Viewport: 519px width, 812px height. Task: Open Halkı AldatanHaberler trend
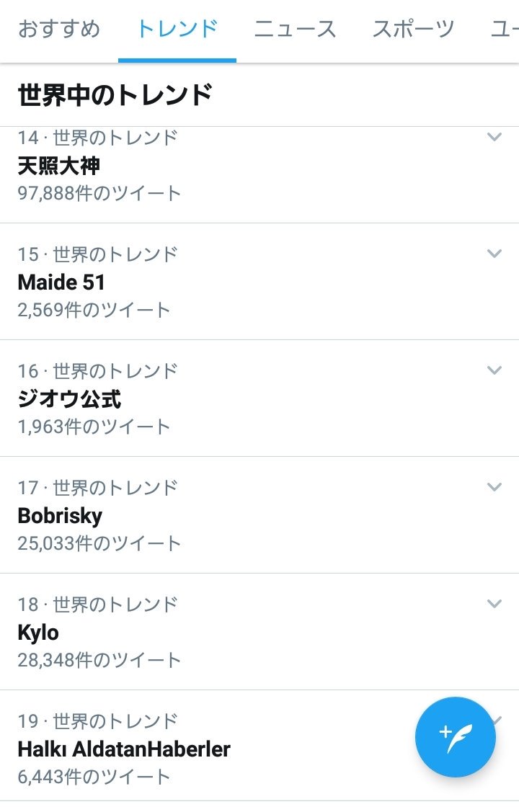coord(124,749)
